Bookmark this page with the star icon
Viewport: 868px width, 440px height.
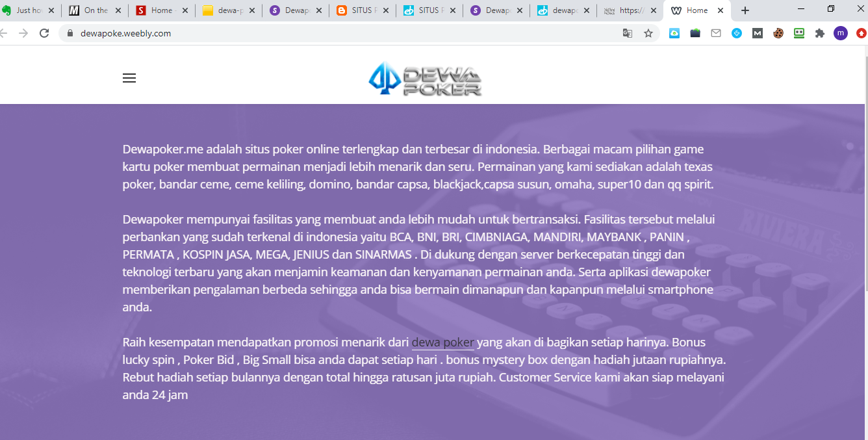pyautogui.click(x=648, y=33)
